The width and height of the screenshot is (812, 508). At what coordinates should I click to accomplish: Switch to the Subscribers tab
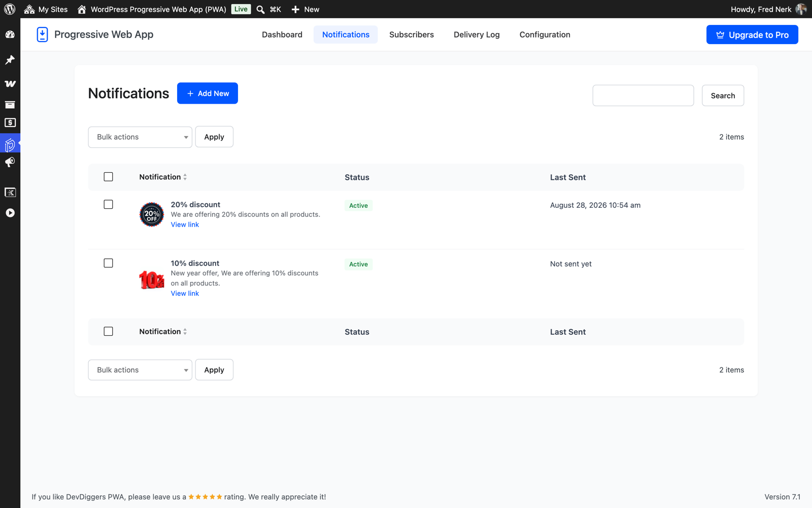(412, 35)
